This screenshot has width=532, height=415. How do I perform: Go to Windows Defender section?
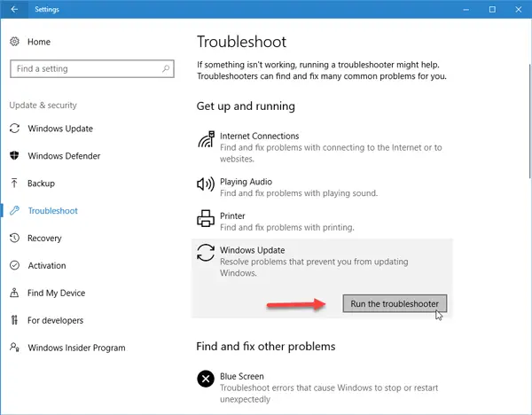click(x=64, y=156)
